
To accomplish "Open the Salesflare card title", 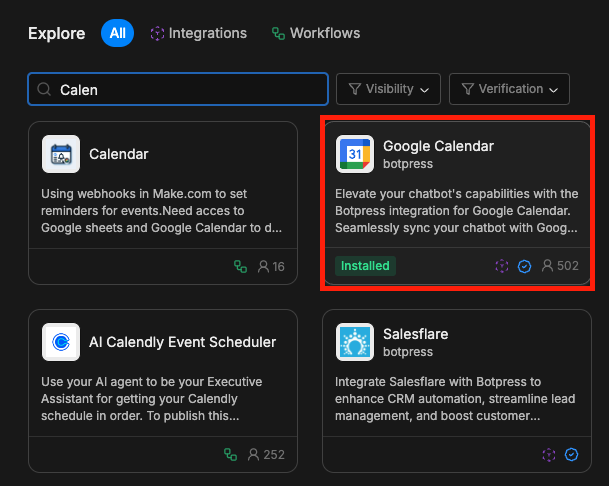I will (416, 334).
